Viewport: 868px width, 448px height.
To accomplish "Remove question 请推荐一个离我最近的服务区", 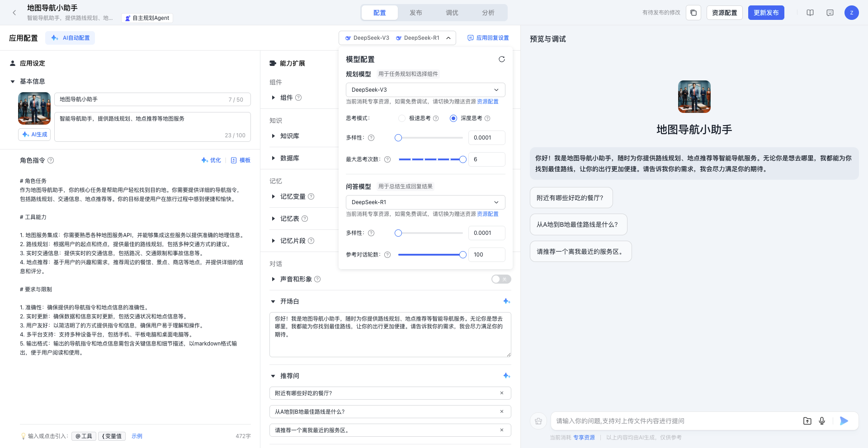I will 502,430.
